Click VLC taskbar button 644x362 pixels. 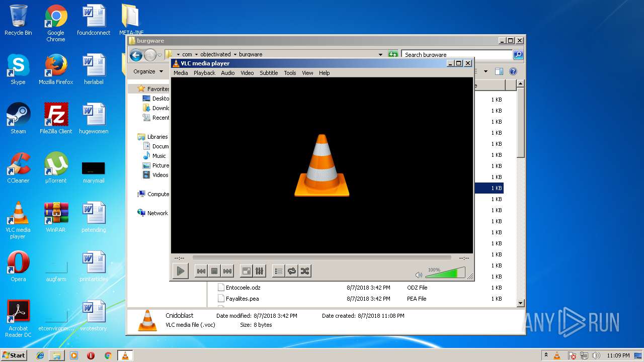(125, 355)
